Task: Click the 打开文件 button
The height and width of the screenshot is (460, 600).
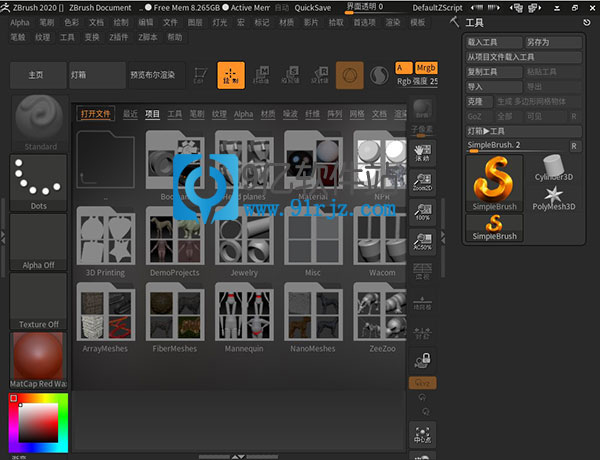Action: pos(95,114)
